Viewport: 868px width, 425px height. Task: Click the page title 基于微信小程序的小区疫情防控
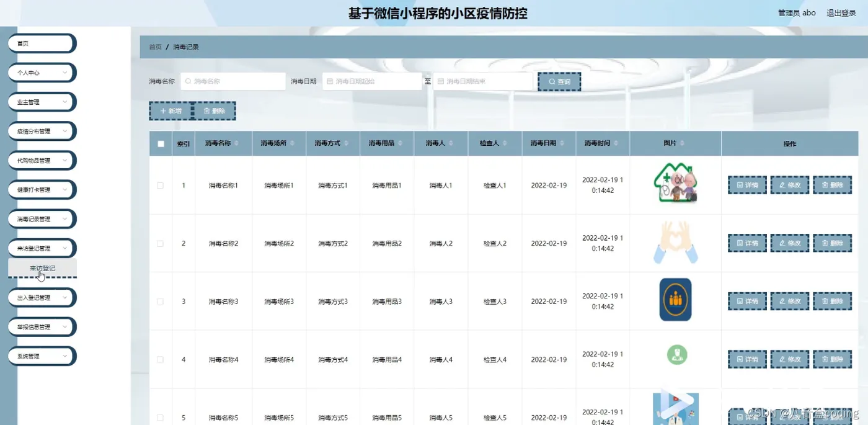[x=438, y=13]
